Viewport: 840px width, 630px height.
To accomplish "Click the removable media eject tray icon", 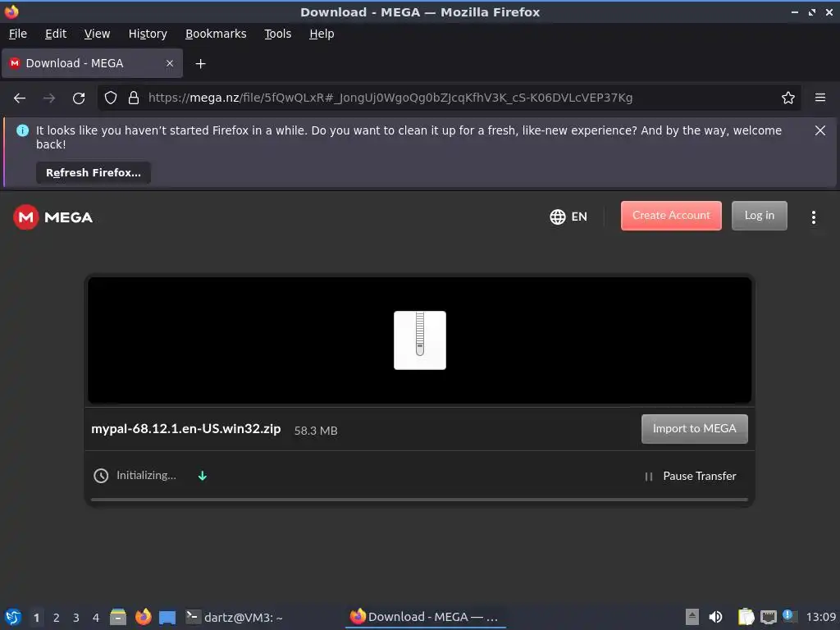I will point(692,617).
